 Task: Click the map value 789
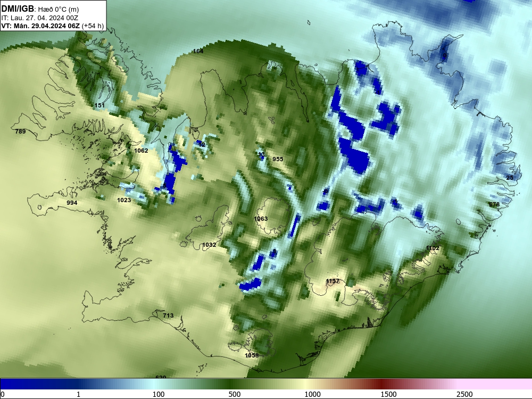click(x=20, y=131)
